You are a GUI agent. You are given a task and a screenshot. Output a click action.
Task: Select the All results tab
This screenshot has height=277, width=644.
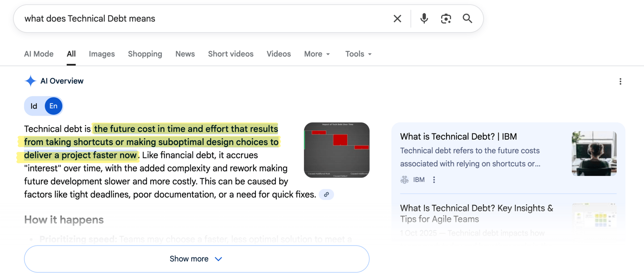71,54
